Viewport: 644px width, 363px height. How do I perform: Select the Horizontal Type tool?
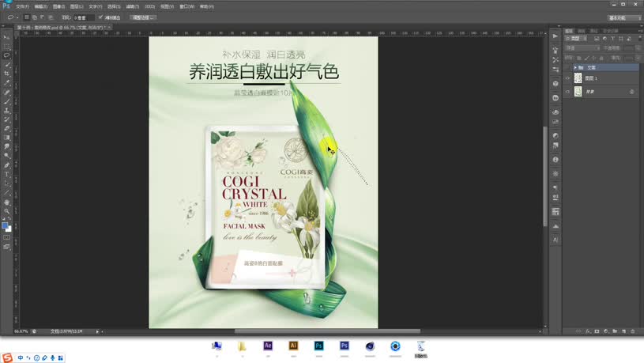[6, 174]
